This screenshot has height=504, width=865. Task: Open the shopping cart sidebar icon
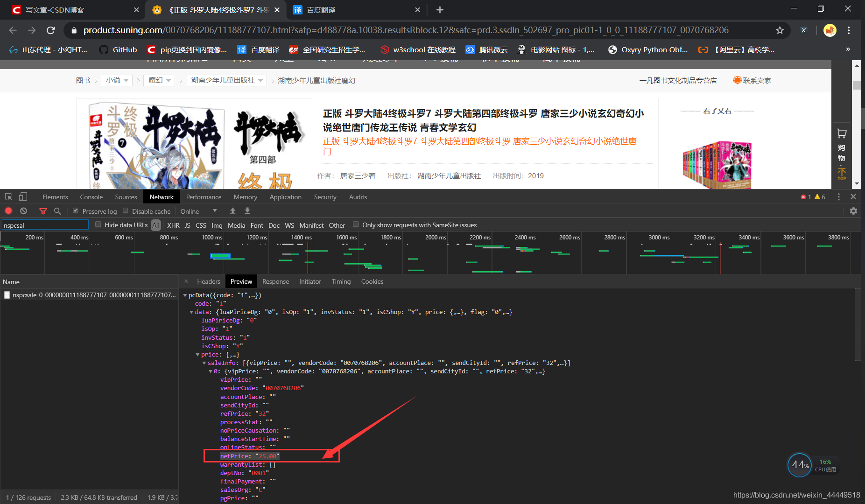tap(842, 133)
